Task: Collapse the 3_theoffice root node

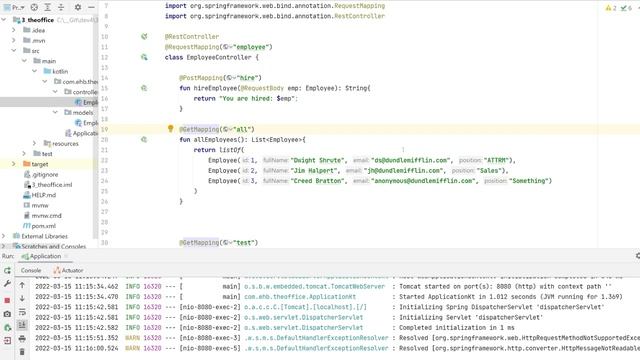Action: coord(4,20)
